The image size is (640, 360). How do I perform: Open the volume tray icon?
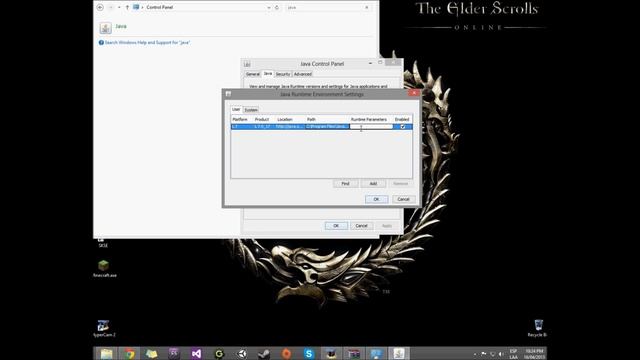501,354
